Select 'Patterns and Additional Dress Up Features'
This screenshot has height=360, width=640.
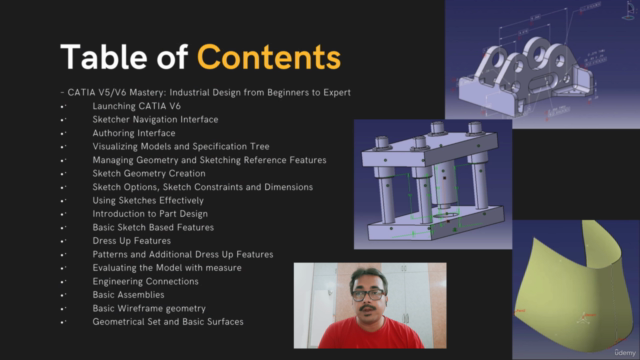coord(183,254)
